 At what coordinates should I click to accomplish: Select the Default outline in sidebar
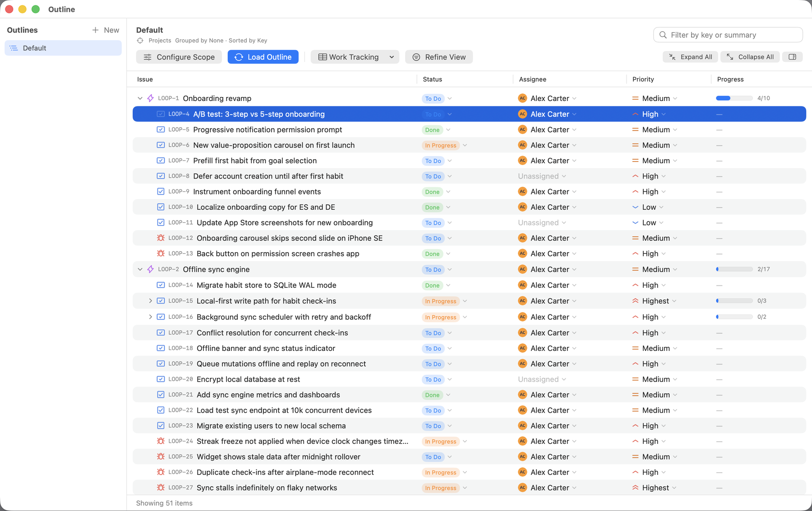point(63,48)
